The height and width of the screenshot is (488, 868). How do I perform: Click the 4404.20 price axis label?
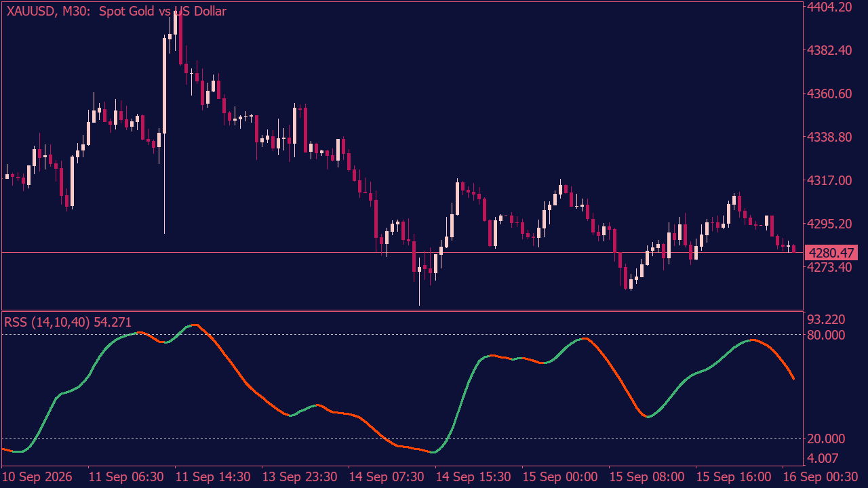[829, 7]
